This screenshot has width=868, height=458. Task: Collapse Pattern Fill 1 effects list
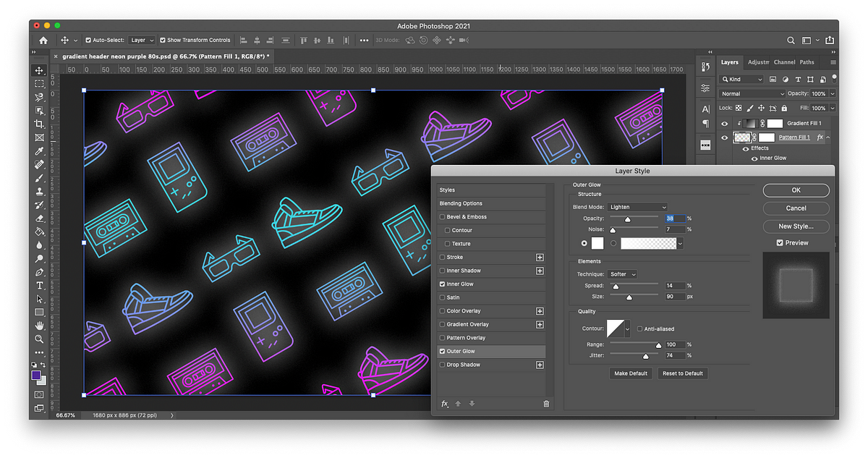[828, 137]
